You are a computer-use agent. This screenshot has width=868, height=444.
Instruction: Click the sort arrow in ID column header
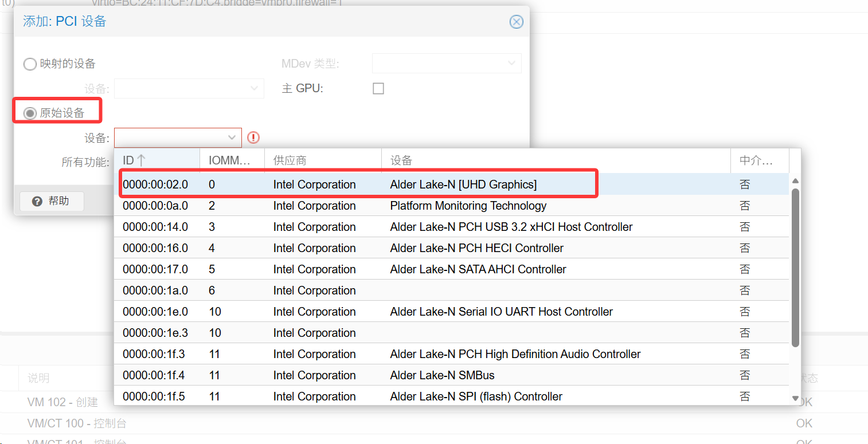coord(142,161)
